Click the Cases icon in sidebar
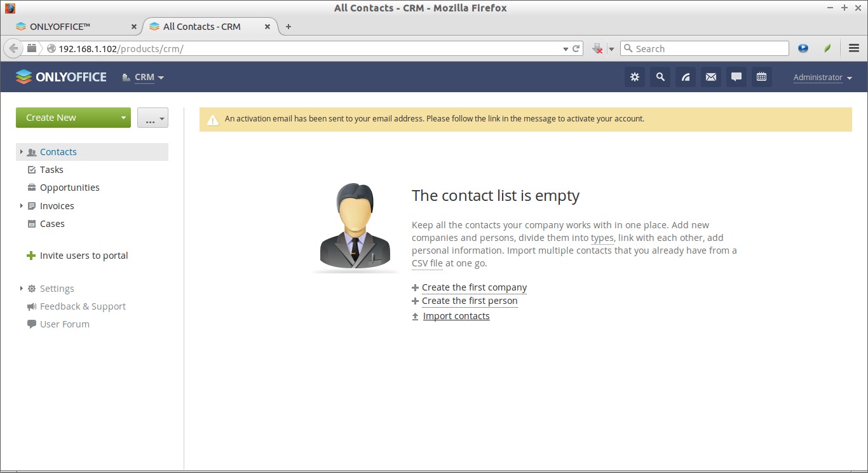868x473 pixels. (32, 224)
